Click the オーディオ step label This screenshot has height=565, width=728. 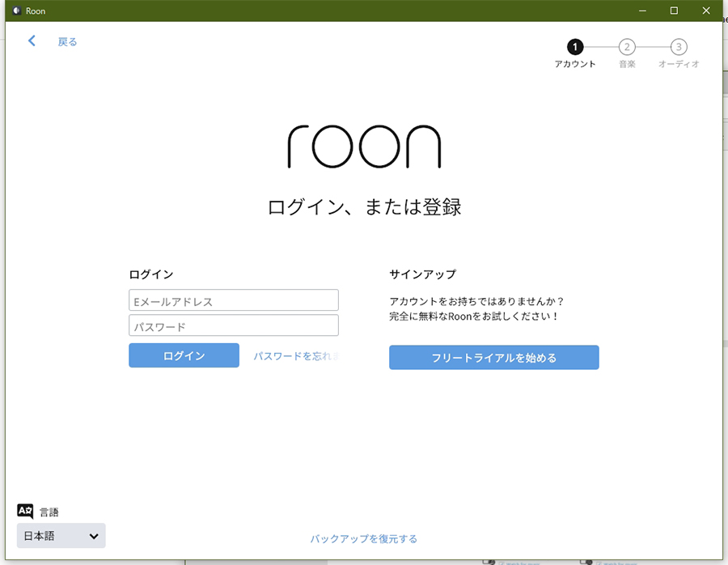point(679,64)
